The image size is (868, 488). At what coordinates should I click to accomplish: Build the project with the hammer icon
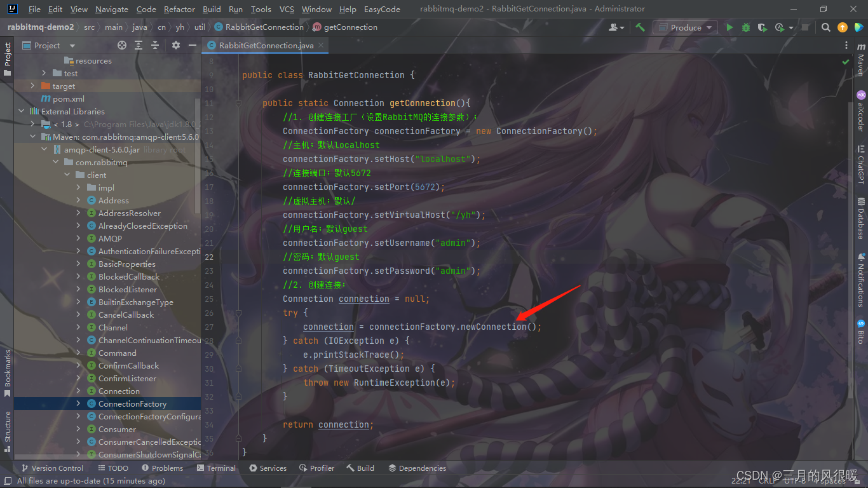[x=641, y=27]
